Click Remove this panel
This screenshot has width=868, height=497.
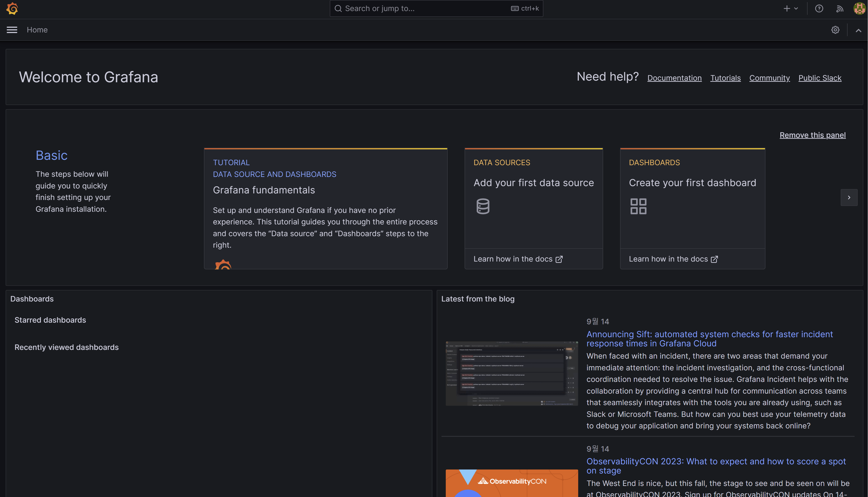click(x=812, y=135)
